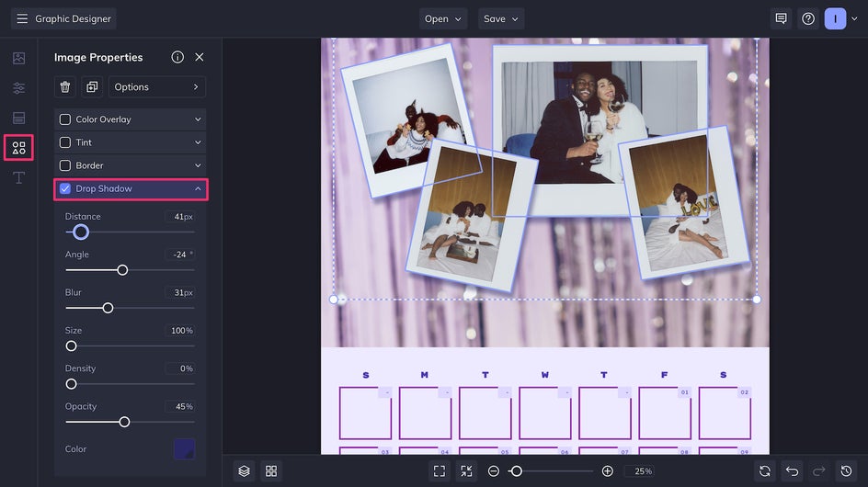Open the Layers panel icon

[245, 471]
